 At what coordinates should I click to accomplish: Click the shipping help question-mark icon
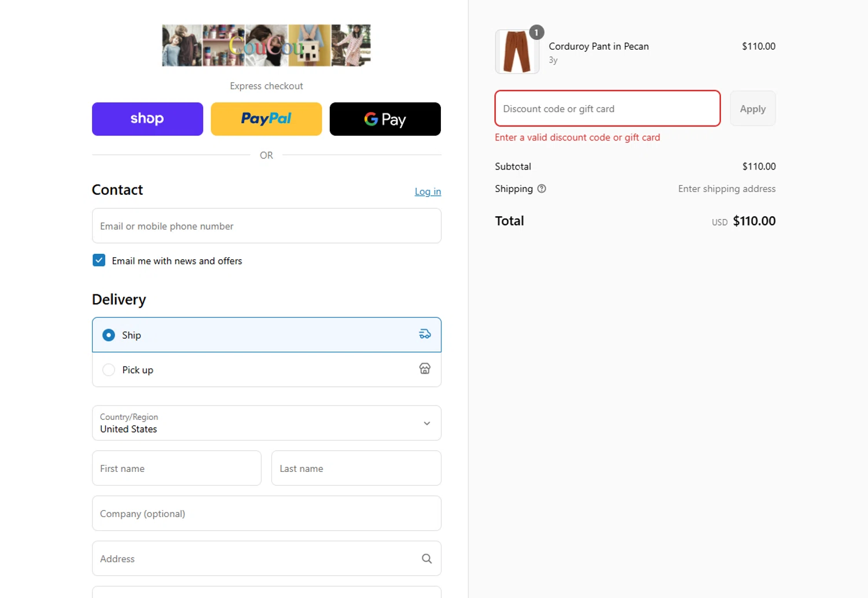point(542,189)
